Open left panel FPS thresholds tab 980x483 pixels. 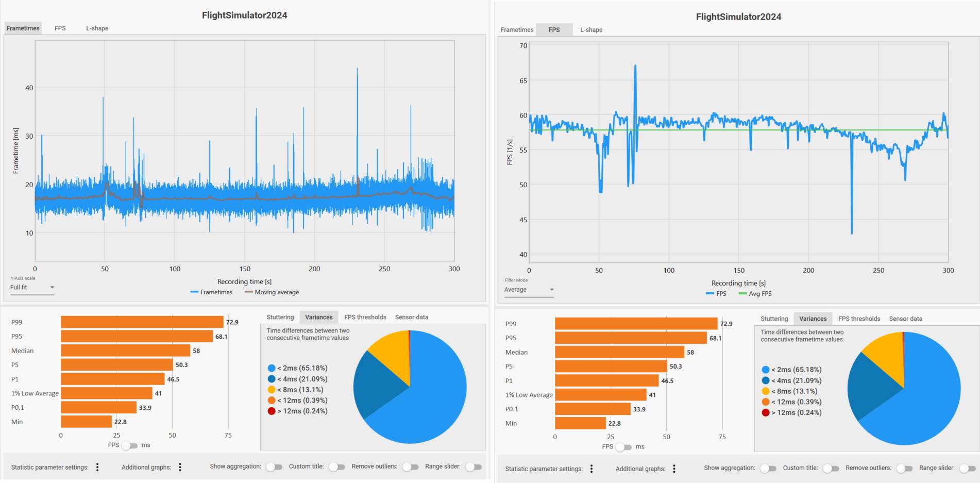[x=365, y=317]
